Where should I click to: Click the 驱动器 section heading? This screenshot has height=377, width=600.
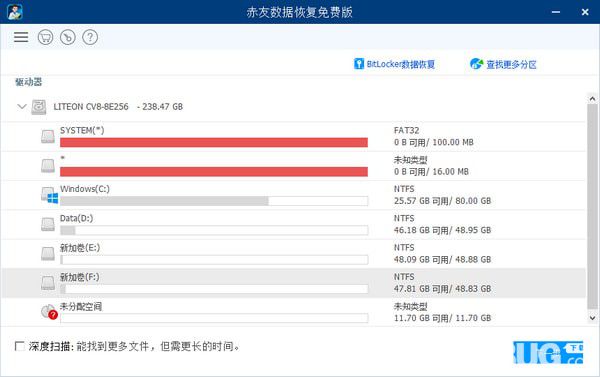(x=28, y=82)
